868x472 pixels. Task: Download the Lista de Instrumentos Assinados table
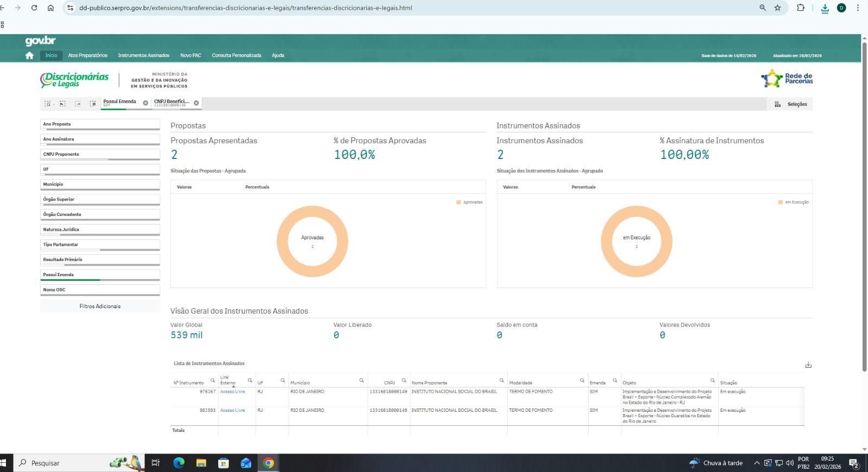(x=808, y=365)
